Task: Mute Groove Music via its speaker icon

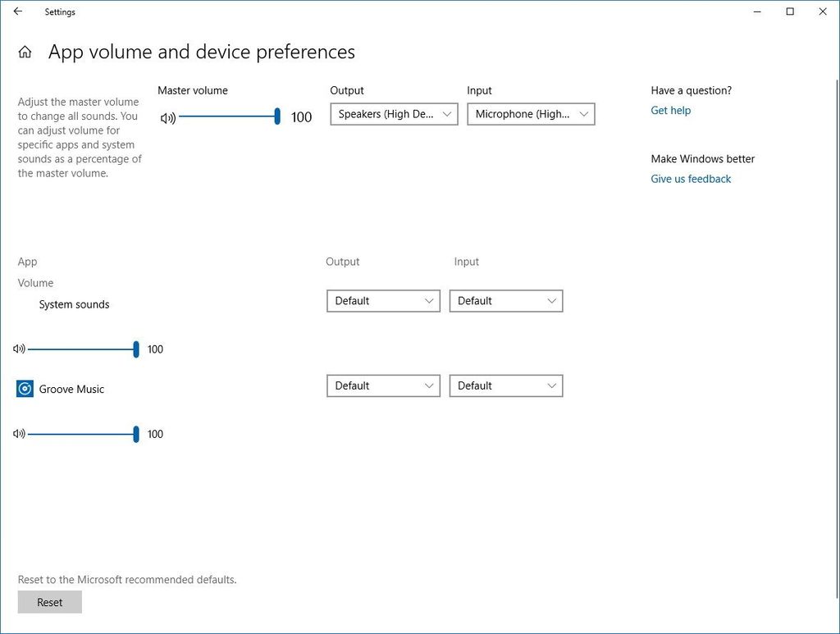Action: click(x=19, y=434)
